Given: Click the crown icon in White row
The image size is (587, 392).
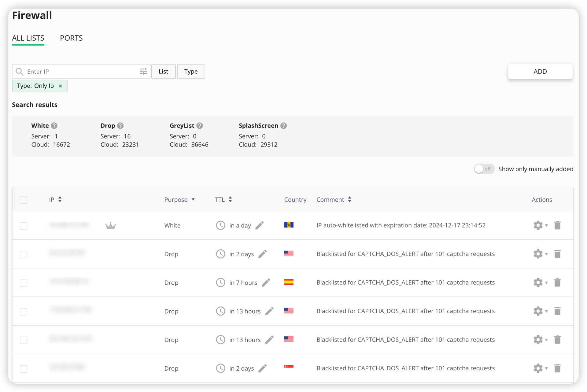Looking at the screenshot, I should coord(111,226).
